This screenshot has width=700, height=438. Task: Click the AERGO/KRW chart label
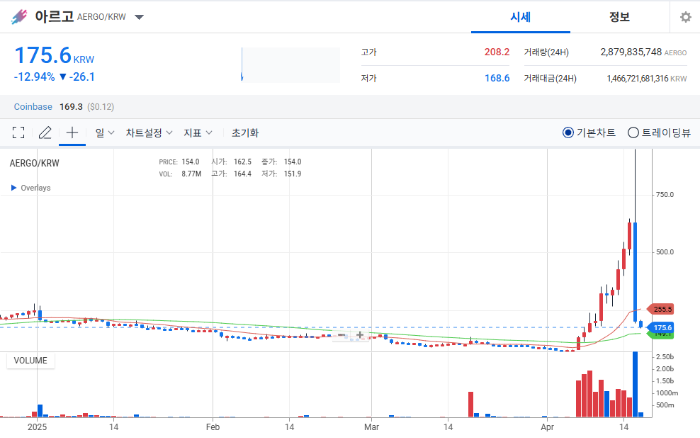coord(34,163)
